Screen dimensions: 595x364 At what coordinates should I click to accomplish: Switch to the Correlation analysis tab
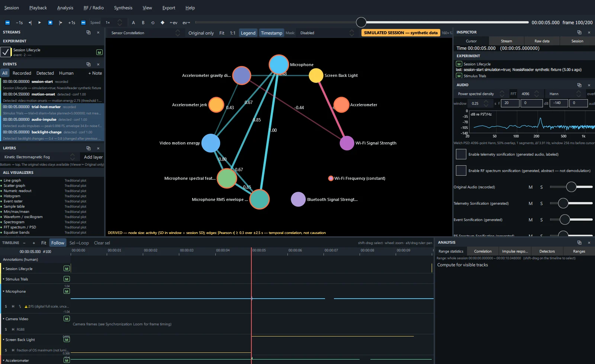pos(483,251)
